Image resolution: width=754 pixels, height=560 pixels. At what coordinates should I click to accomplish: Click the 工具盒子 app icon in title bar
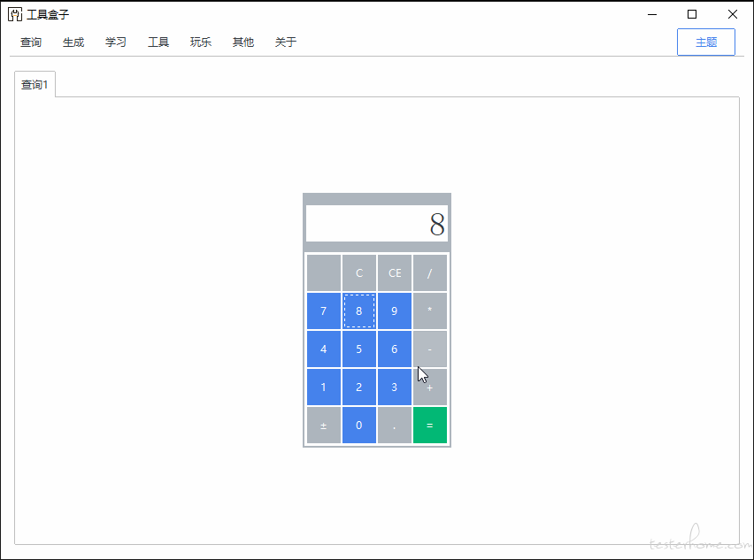coord(15,14)
